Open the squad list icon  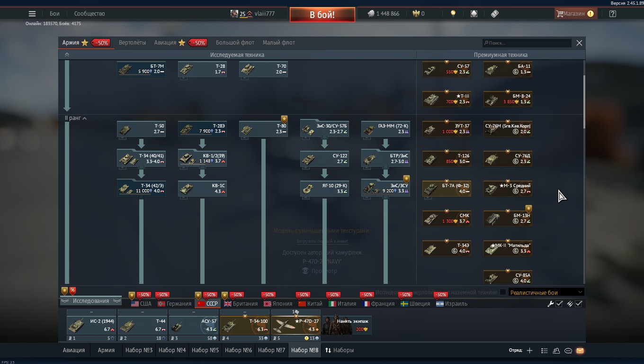(545, 351)
